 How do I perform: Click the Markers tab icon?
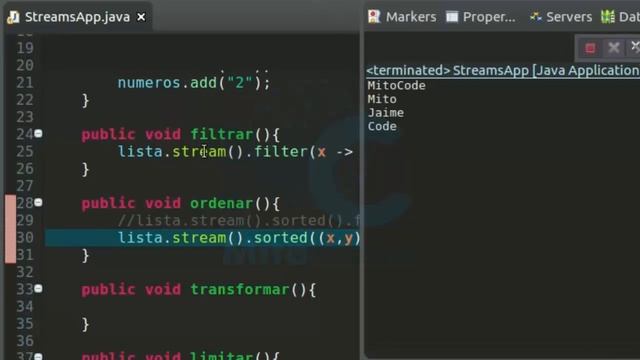(374, 17)
